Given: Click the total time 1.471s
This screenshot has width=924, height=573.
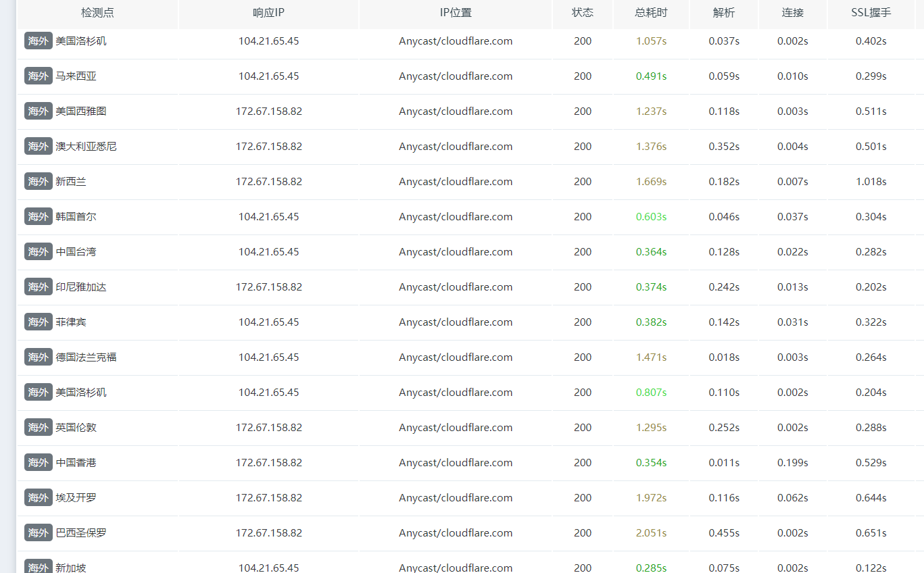Looking at the screenshot, I should coord(651,357).
